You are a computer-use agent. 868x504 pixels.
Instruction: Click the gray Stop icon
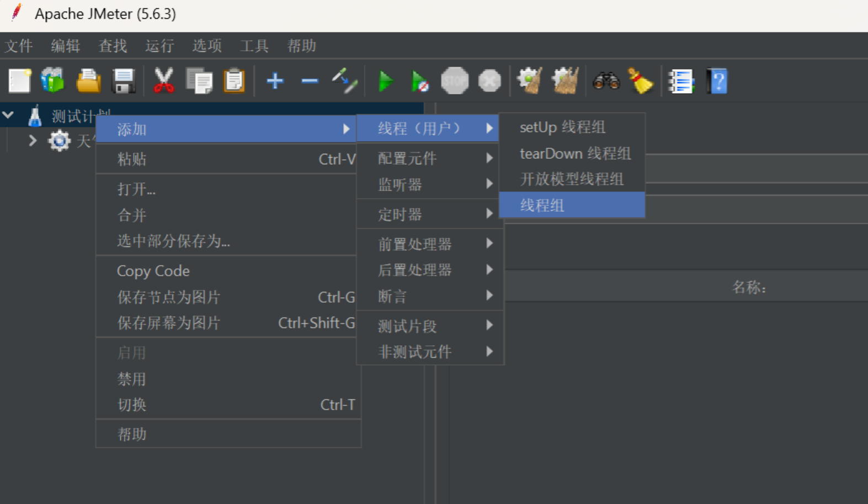tap(455, 82)
